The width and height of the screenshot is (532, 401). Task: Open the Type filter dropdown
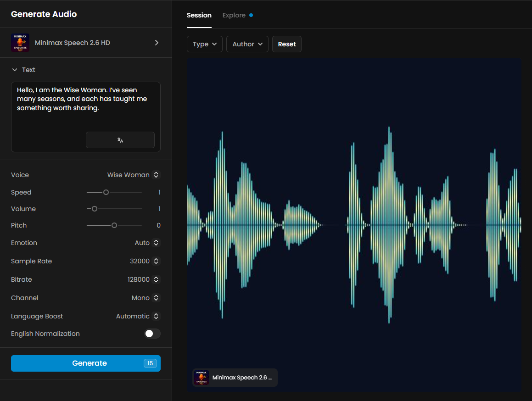point(205,44)
